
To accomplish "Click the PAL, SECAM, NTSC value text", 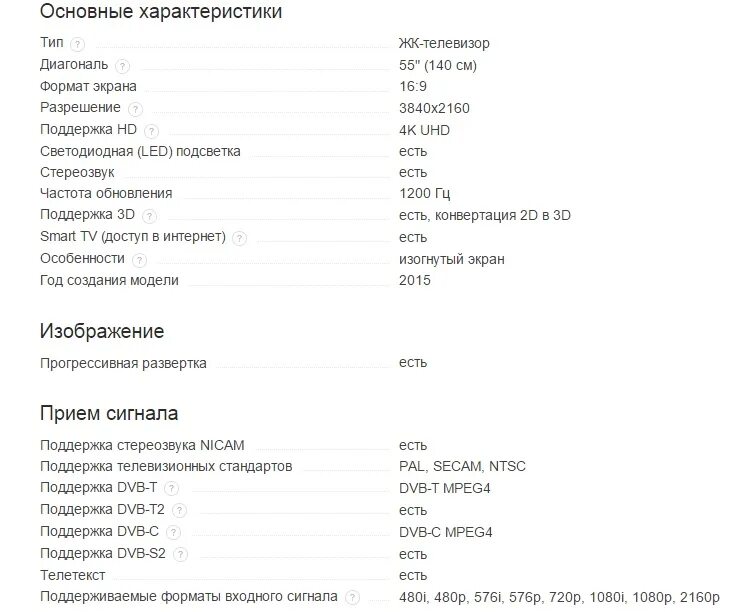I will (x=462, y=466).
